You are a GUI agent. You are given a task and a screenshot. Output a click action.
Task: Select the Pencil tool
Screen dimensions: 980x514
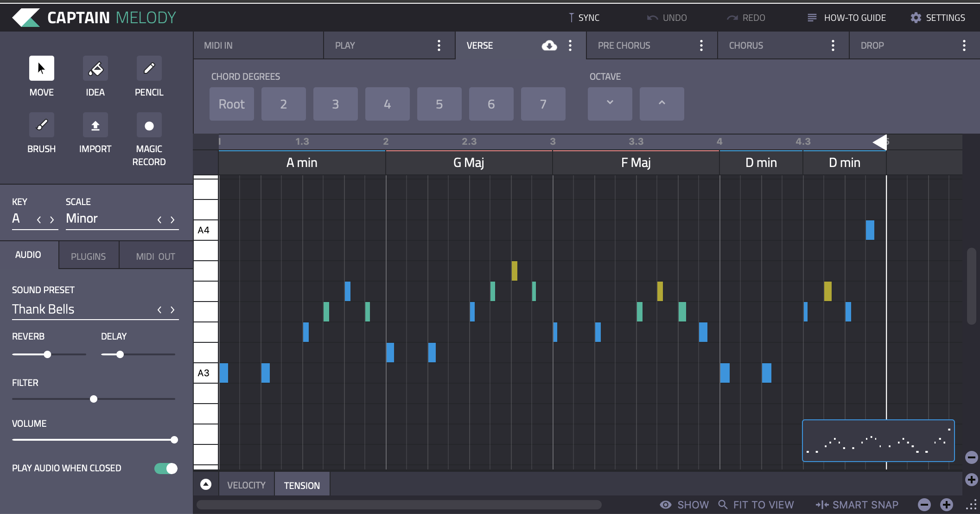[149, 69]
